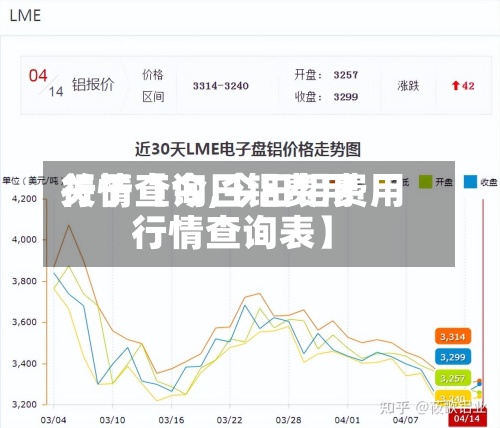500x428 pixels.
Task: Click the 3,800 y-axis label
Action: click(24, 281)
